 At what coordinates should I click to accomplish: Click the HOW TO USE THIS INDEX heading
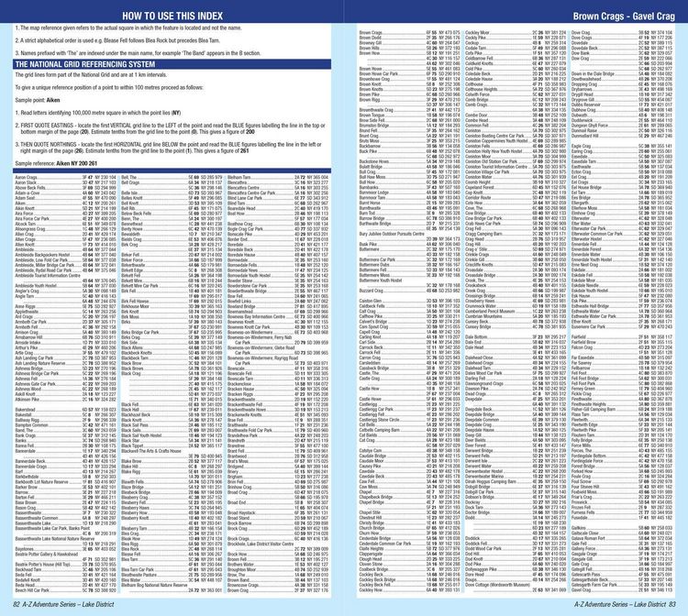pos(172,16)
